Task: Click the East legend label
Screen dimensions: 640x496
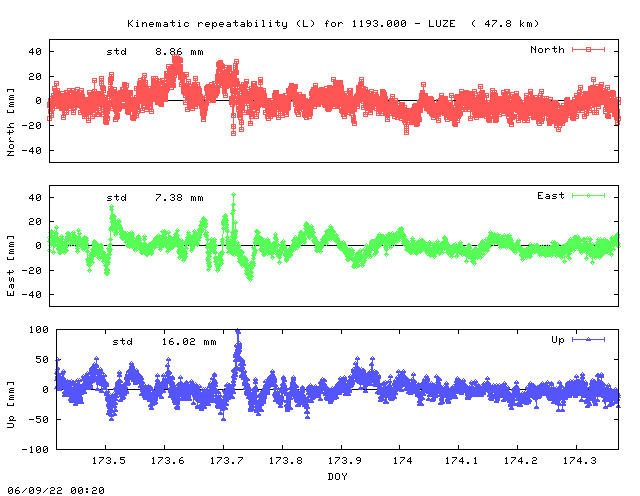Action: click(551, 196)
